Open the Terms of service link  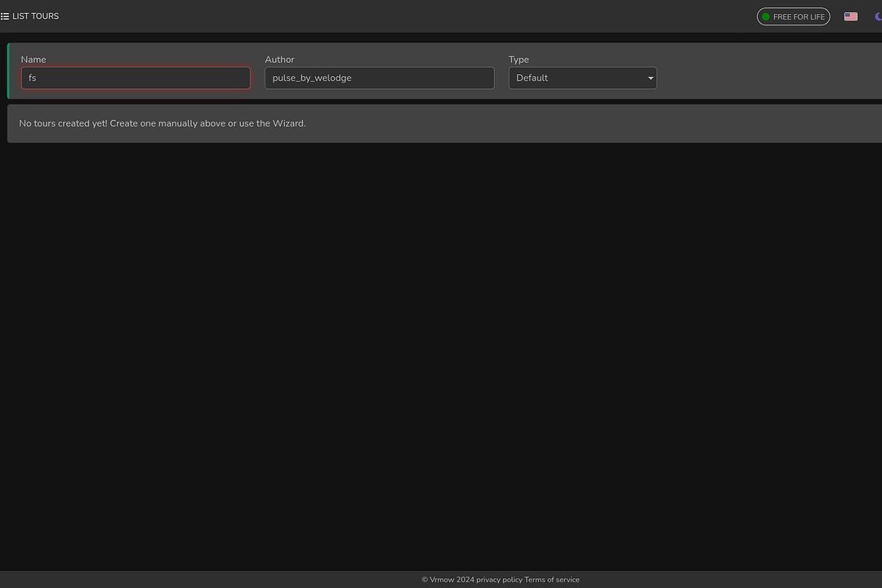pos(552,580)
